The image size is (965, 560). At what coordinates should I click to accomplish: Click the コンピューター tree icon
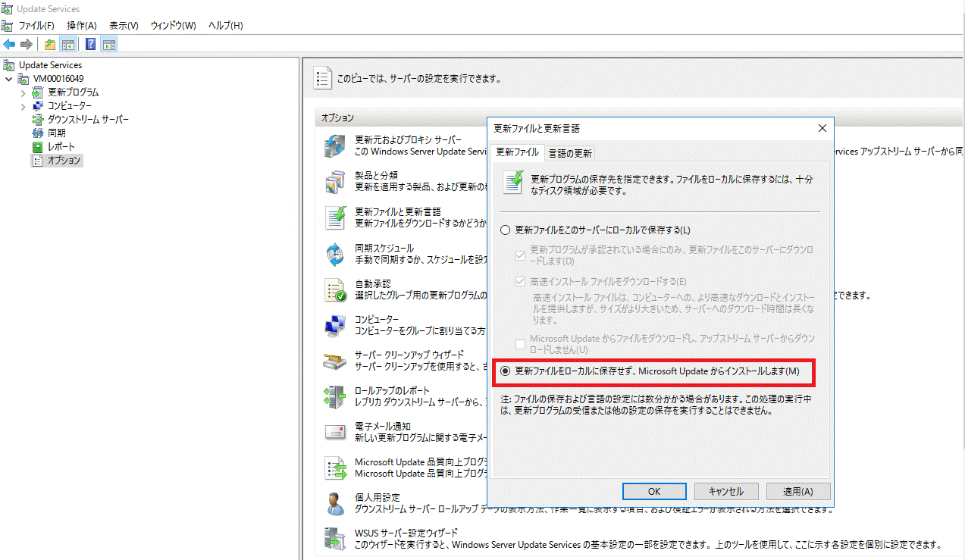click(x=38, y=106)
